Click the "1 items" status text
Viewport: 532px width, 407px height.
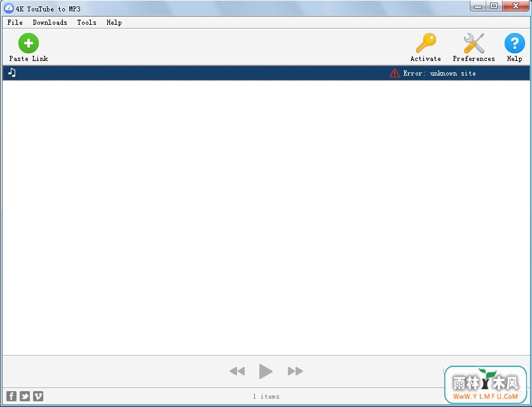coord(266,396)
